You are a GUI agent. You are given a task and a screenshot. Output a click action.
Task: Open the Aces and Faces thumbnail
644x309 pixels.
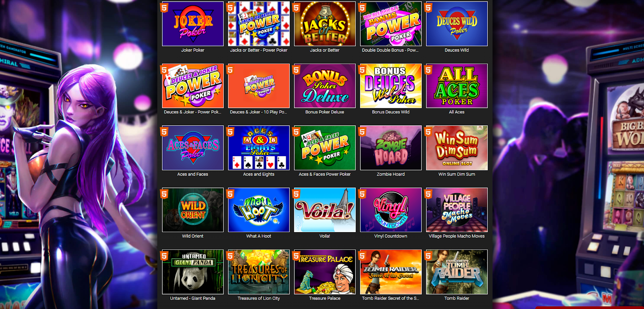coord(193,148)
